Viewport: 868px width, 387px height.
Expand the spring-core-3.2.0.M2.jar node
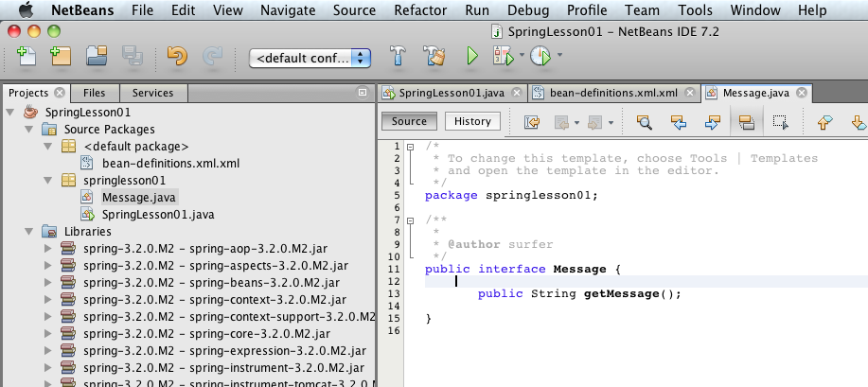[48, 334]
